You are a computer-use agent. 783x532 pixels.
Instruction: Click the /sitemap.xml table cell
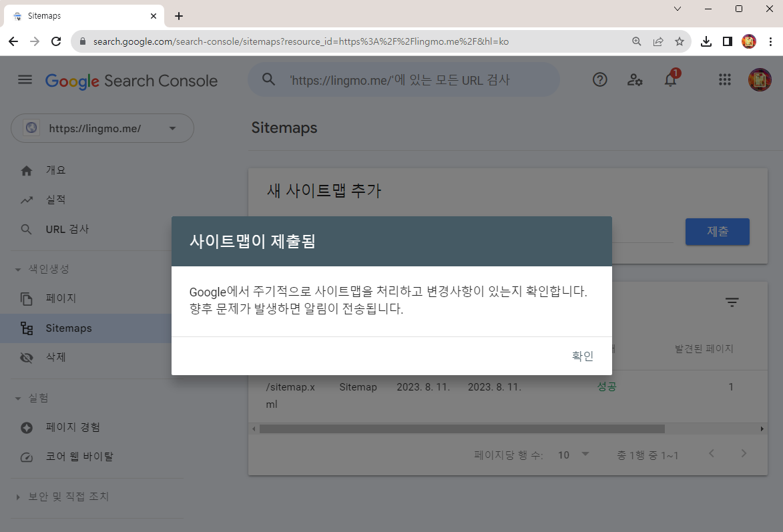click(290, 395)
